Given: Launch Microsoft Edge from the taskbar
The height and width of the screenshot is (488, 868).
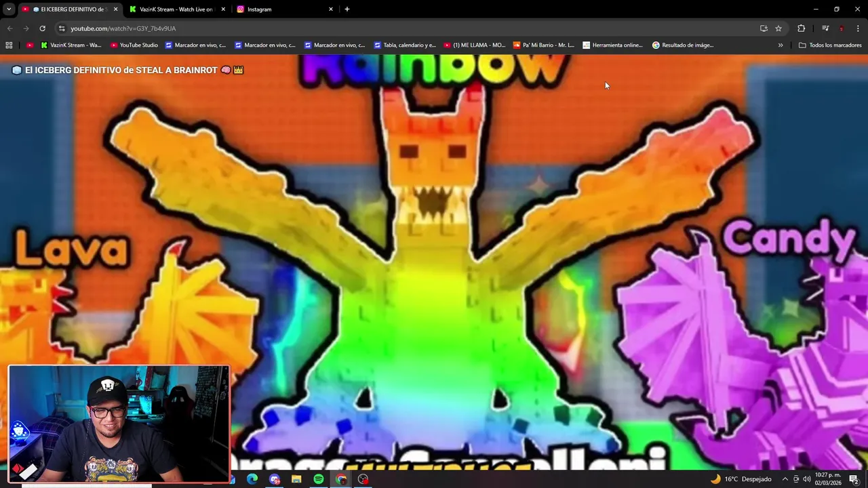Looking at the screenshot, I should 252,479.
